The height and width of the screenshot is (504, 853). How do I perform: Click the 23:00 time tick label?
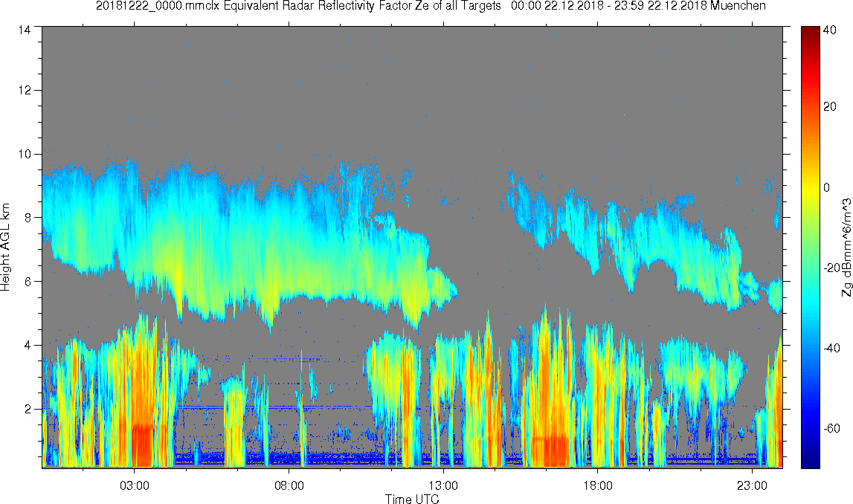[752, 485]
